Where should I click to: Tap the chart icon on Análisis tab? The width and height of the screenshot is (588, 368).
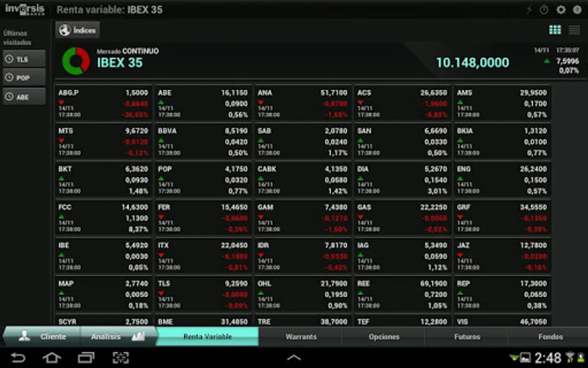[x=138, y=336]
